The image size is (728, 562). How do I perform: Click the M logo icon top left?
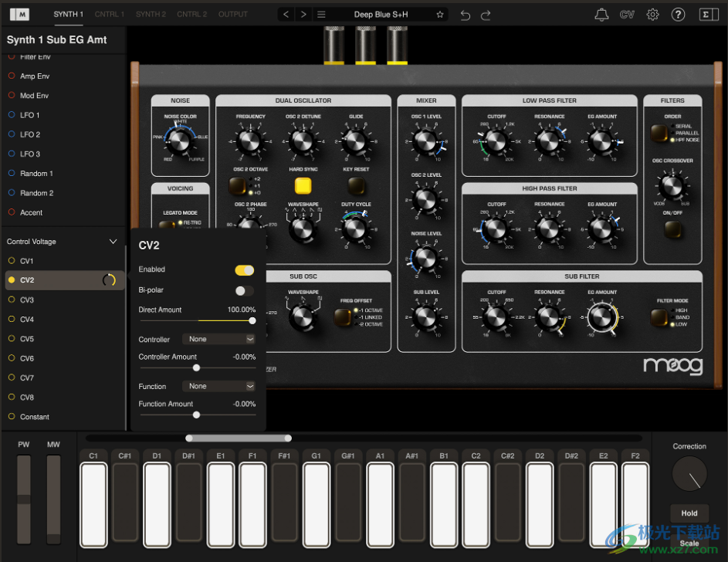pyautogui.click(x=19, y=14)
